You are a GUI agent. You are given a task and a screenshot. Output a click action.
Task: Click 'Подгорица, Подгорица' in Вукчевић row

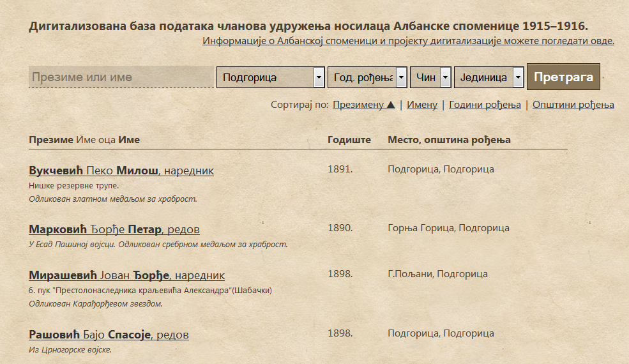pyautogui.click(x=441, y=169)
